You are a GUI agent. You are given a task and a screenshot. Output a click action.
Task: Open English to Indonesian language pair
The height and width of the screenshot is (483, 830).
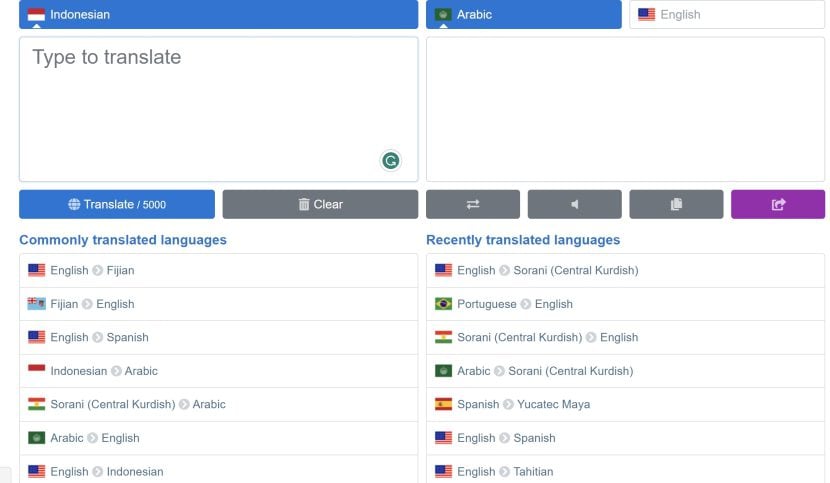pos(218,471)
